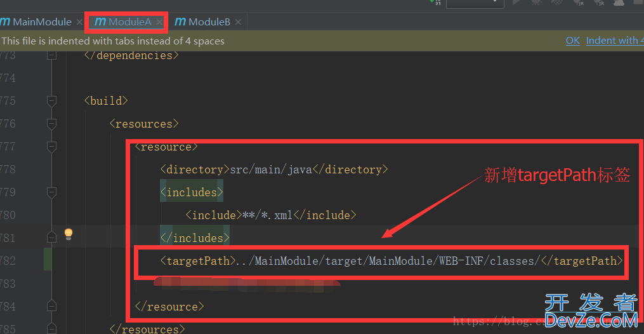Close the ModuleA tab
Image resolution: width=644 pixels, height=334 pixels.
[159, 22]
